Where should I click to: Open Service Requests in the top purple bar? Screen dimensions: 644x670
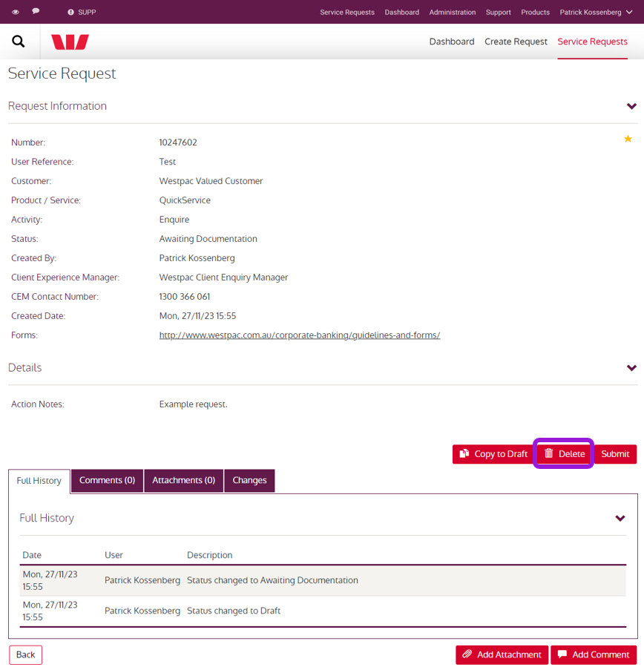pyautogui.click(x=347, y=12)
